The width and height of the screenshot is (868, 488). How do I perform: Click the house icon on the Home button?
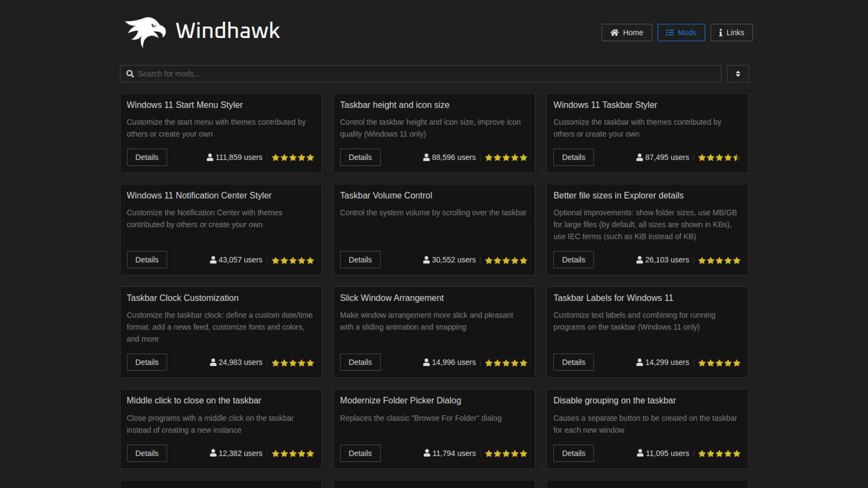[x=614, y=32]
